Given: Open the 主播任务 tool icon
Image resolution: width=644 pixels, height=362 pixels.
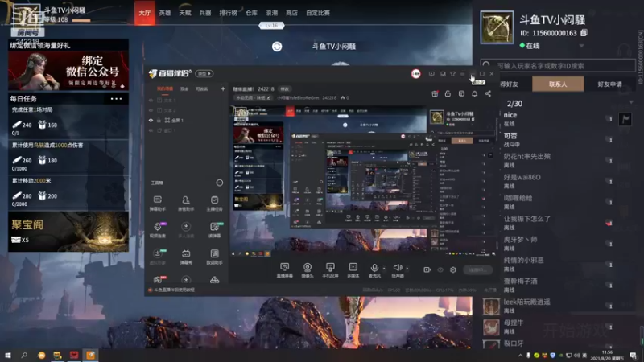Looking at the screenshot, I should 214,203.
